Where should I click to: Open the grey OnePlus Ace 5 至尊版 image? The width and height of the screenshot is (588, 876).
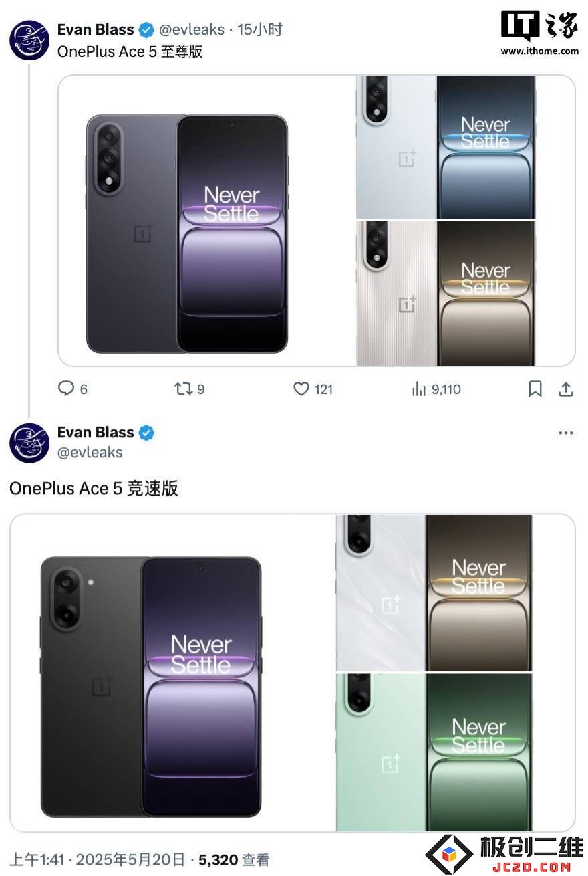[x=207, y=221]
